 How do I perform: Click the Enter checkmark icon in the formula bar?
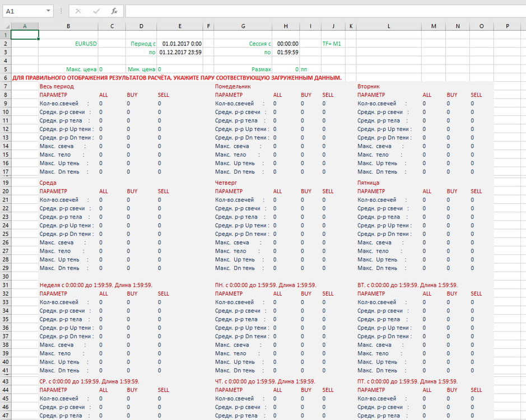coord(96,11)
